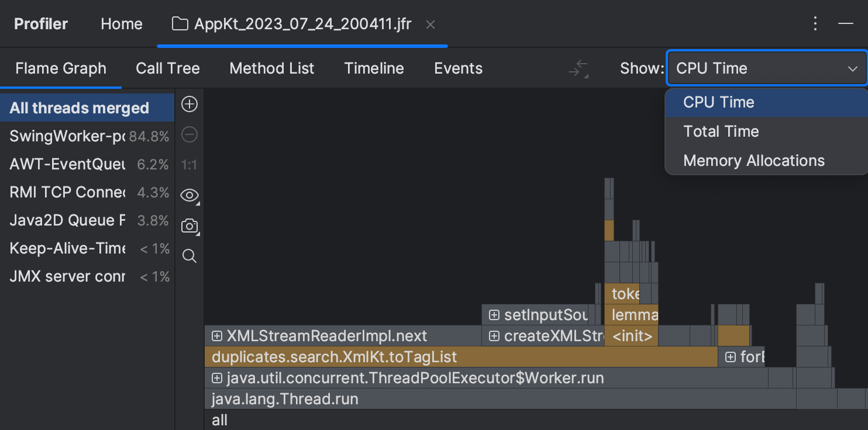Zoom out of the flame graph
This screenshot has height=430, width=868.
[x=189, y=134]
